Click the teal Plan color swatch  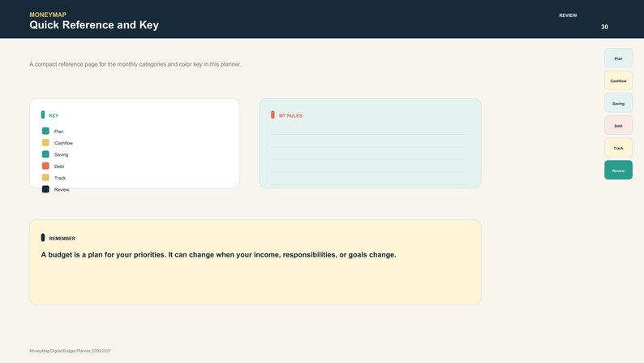[45, 131]
